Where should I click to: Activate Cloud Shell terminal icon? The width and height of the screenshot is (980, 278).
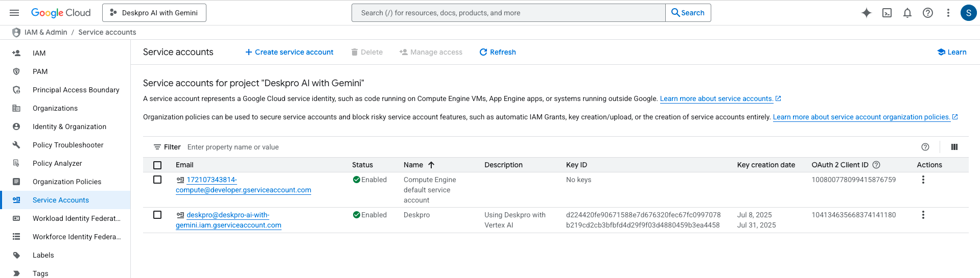887,13
